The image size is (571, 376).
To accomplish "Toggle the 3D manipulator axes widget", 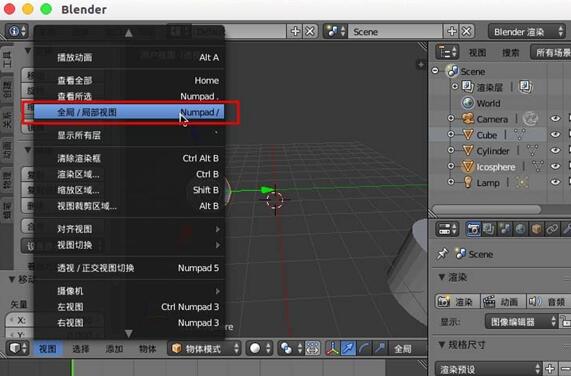I will [x=332, y=349].
